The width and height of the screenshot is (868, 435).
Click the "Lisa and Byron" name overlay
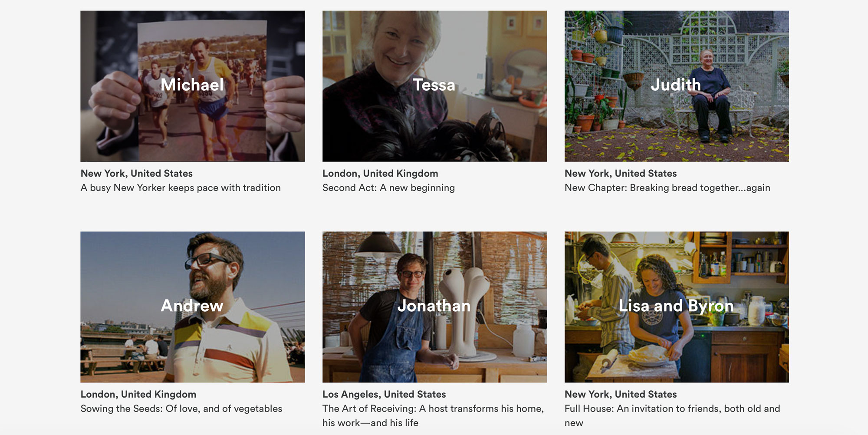click(x=676, y=306)
